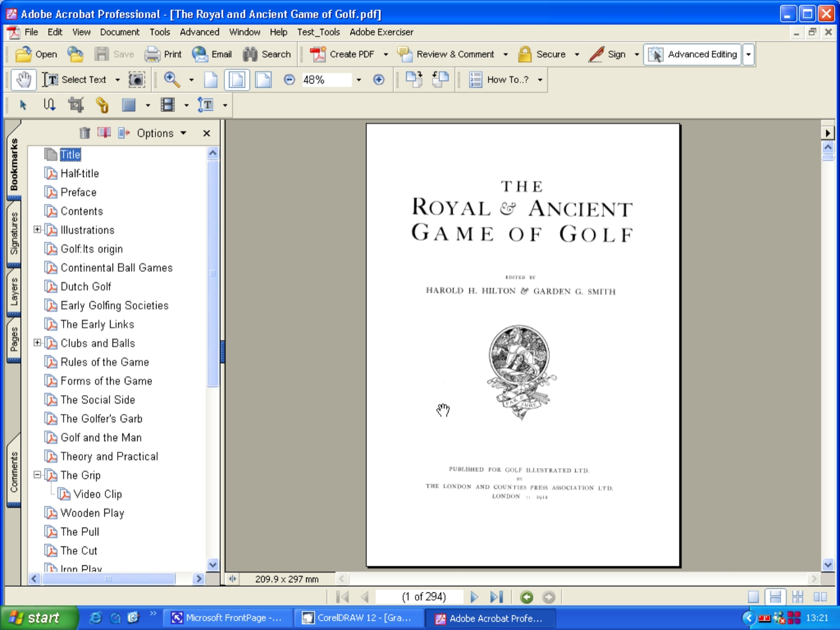Open the Document menu

(119, 32)
